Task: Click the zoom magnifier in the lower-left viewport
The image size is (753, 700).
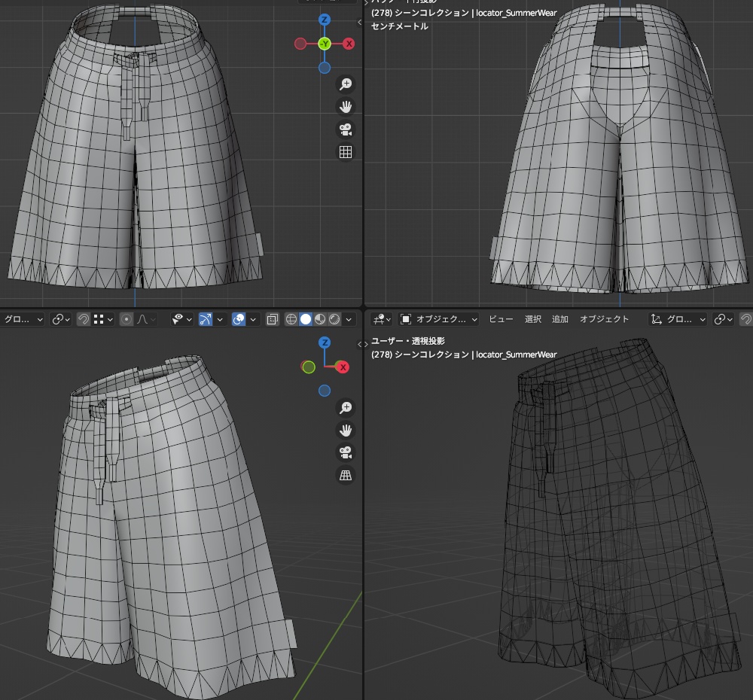Action: (346, 408)
